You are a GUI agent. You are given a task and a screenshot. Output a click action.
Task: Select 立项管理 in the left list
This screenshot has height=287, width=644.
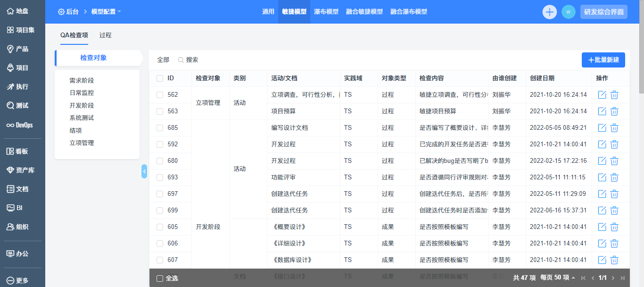coord(82,143)
